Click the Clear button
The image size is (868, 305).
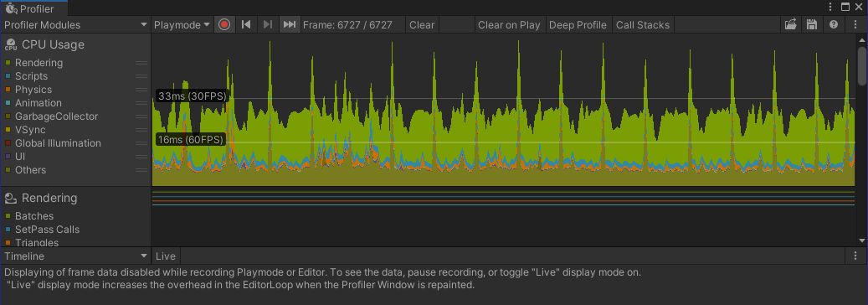tap(422, 24)
